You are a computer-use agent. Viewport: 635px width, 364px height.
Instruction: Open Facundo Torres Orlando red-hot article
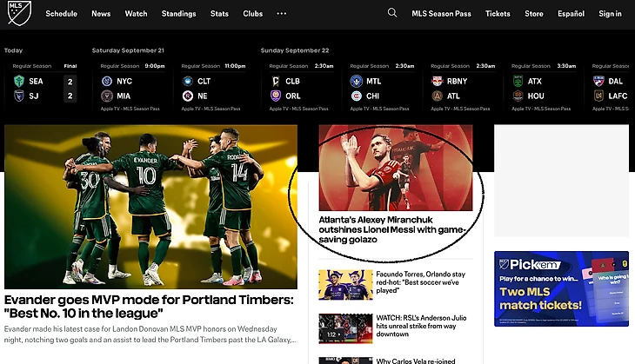pos(421,281)
